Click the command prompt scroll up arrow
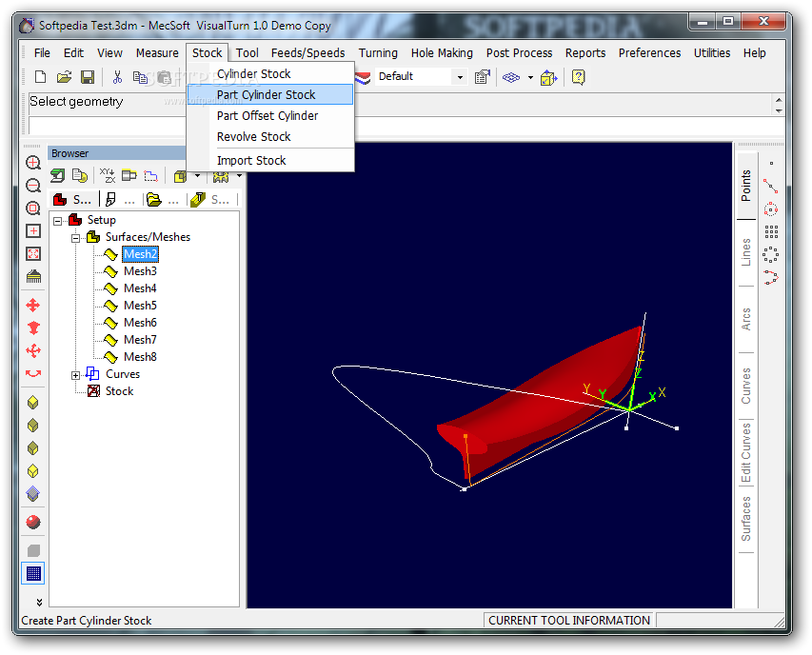812x655 pixels. 779,99
